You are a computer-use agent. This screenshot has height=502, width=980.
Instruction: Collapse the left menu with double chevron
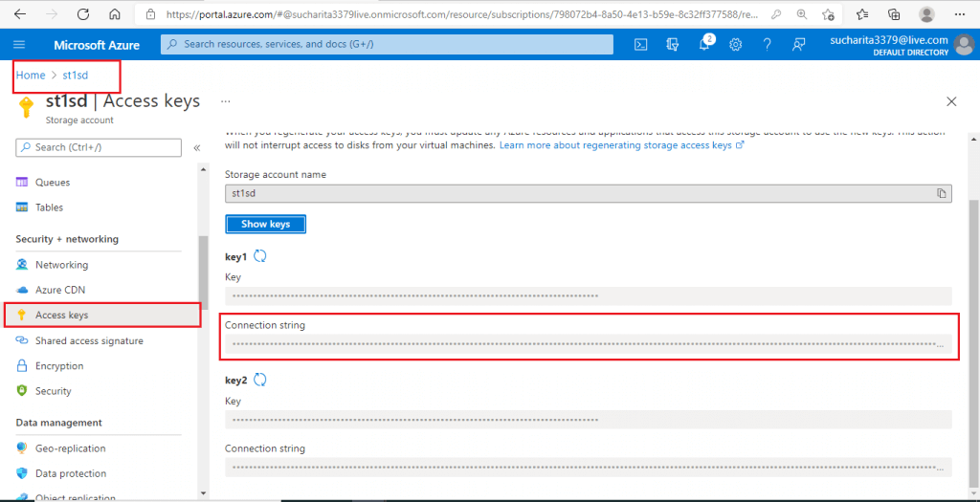click(196, 148)
